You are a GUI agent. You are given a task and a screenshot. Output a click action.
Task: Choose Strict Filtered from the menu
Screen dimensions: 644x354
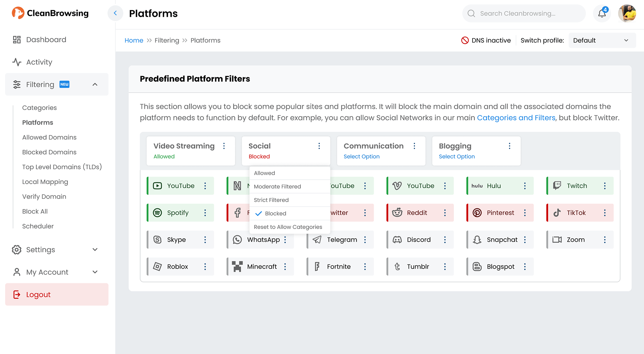point(271,200)
